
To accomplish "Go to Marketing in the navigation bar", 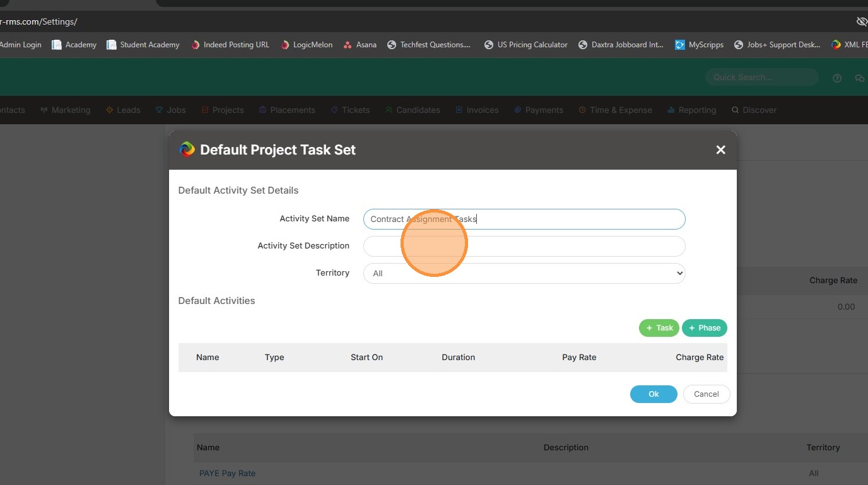I will (66, 110).
